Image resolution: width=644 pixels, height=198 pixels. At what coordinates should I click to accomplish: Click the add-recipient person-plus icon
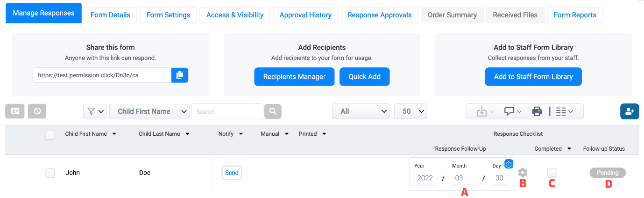[x=630, y=111]
